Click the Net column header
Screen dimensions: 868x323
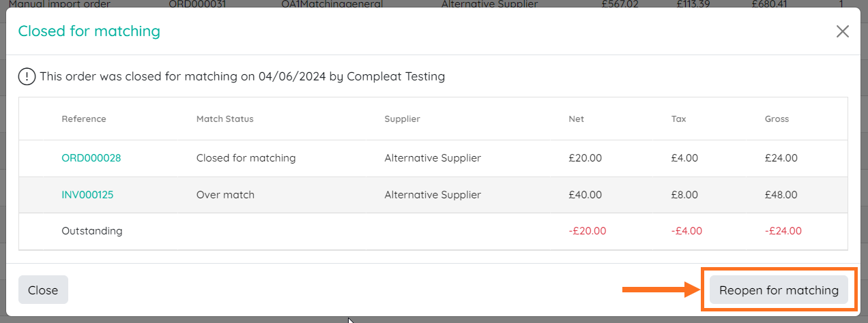point(576,119)
